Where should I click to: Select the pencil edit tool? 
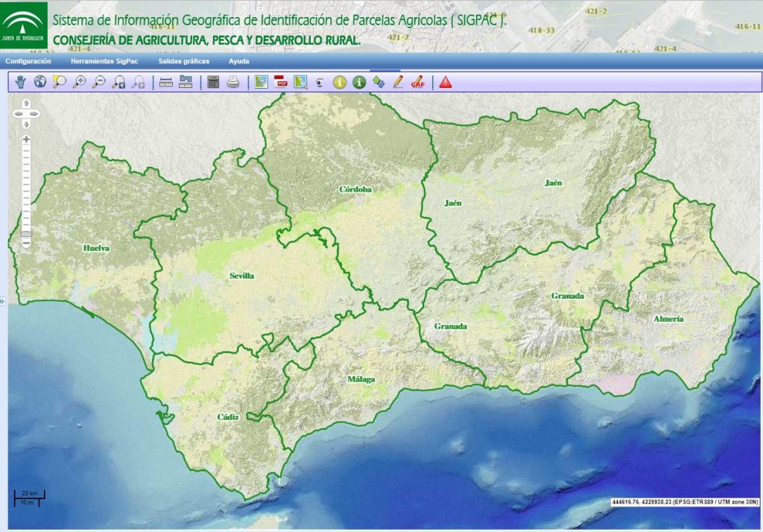pos(398,82)
